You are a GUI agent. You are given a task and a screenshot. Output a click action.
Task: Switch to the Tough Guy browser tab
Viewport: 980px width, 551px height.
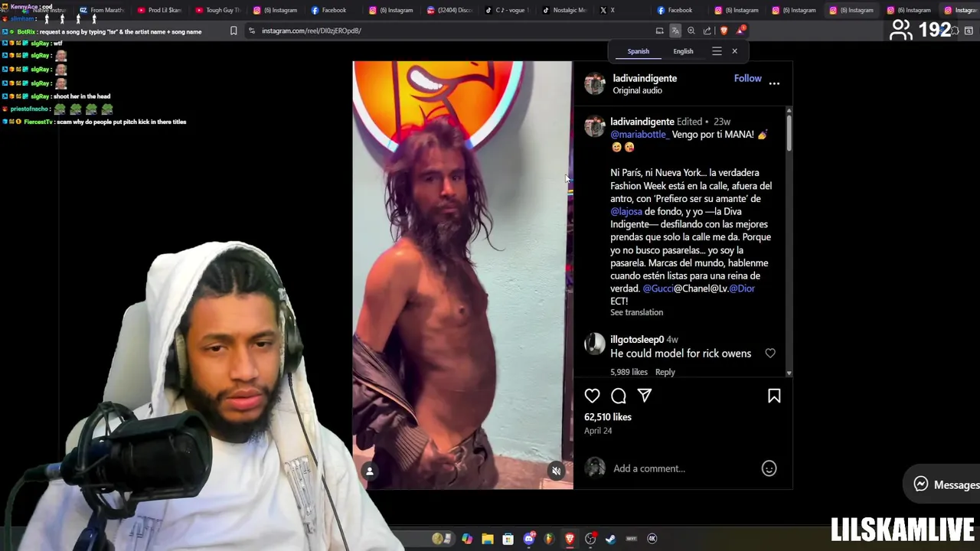tap(217, 10)
